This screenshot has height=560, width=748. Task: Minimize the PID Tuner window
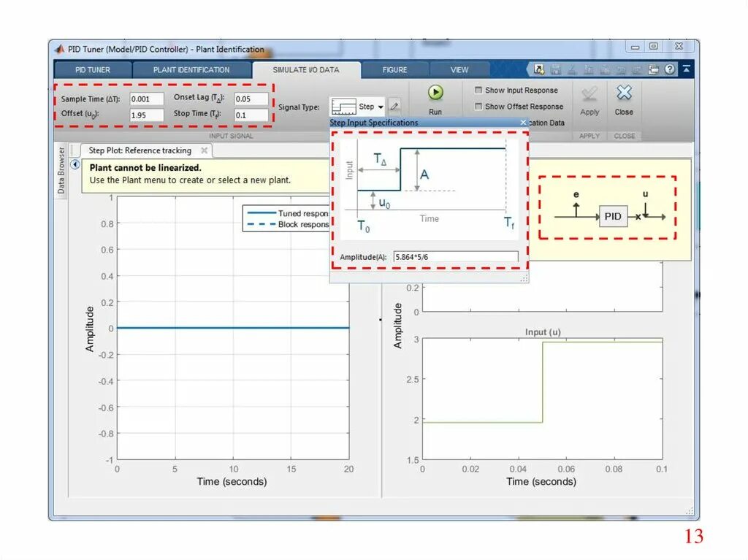(x=635, y=47)
